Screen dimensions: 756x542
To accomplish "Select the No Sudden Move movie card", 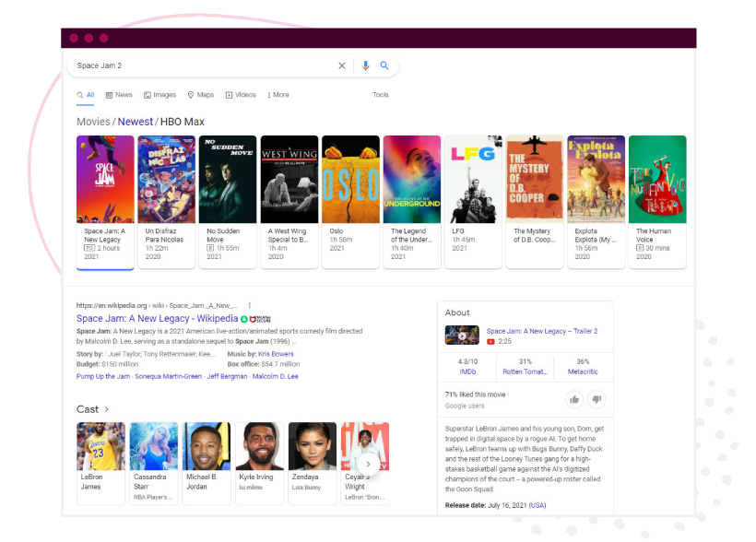I will click(228, 202).
